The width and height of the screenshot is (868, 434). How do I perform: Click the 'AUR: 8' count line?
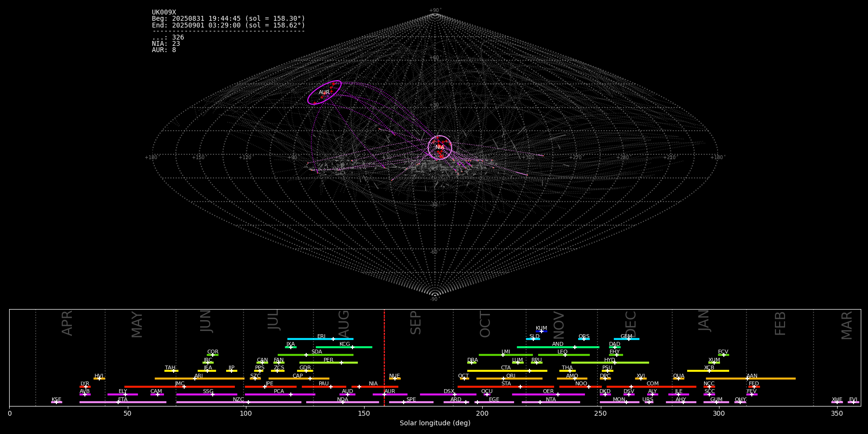(164, 50)
